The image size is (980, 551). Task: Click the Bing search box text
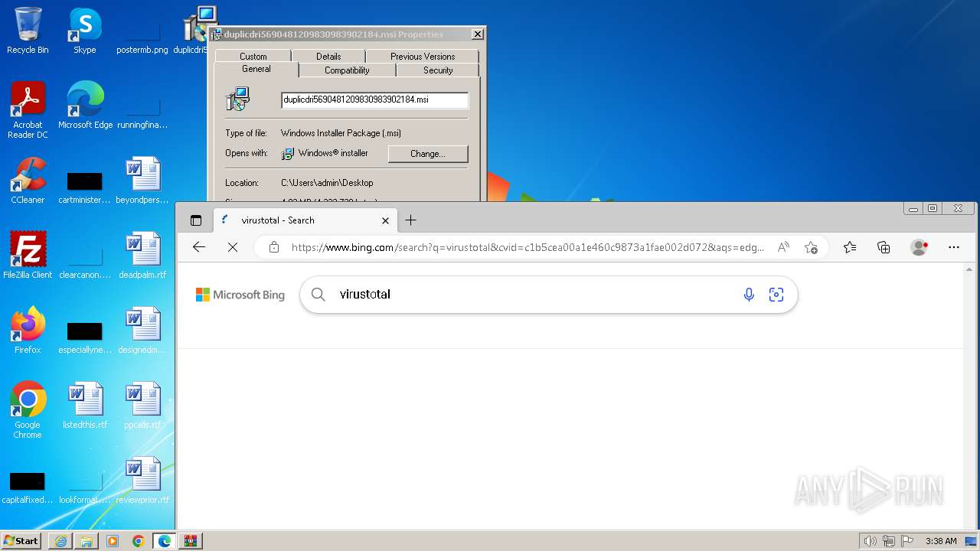pos(365,295)
